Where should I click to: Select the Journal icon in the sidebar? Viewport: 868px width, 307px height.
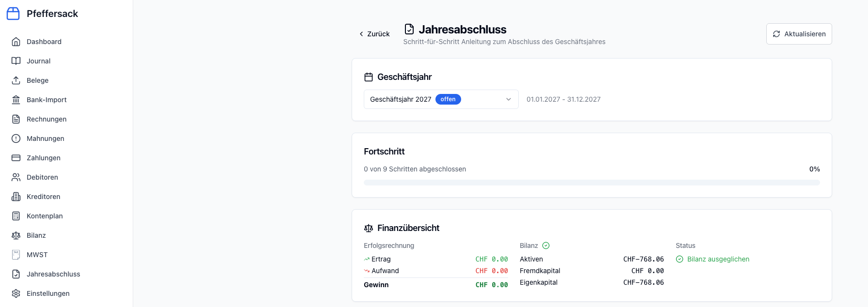16,61
